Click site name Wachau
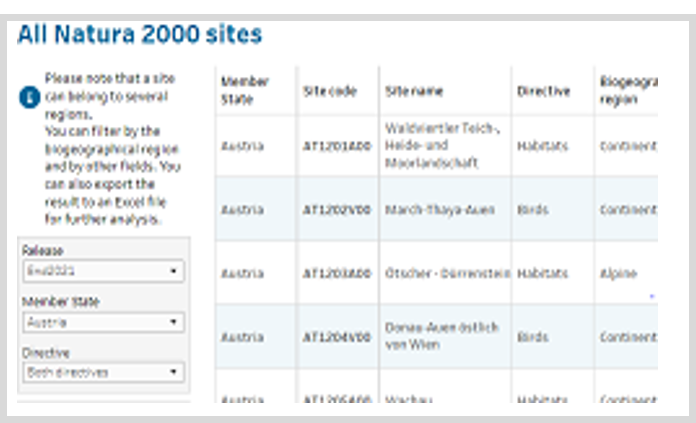The width and height of the screenshot is (696, 423). tap(408, 399)
